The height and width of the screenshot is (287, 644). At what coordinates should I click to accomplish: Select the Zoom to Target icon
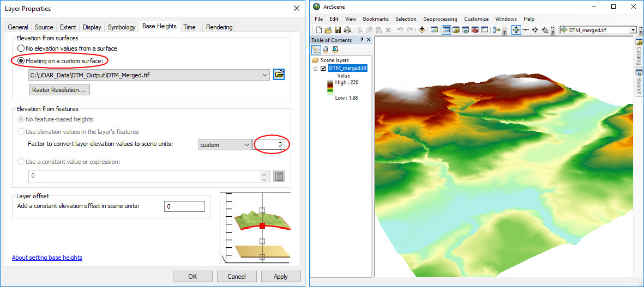(545, 29)
